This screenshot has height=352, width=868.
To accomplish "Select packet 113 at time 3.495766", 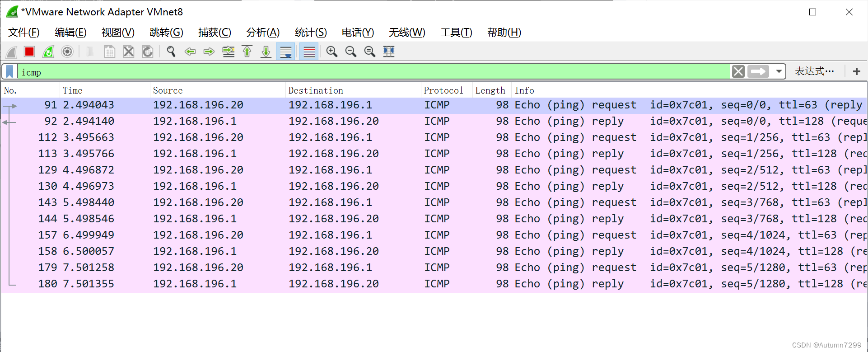I will (434, 154).
